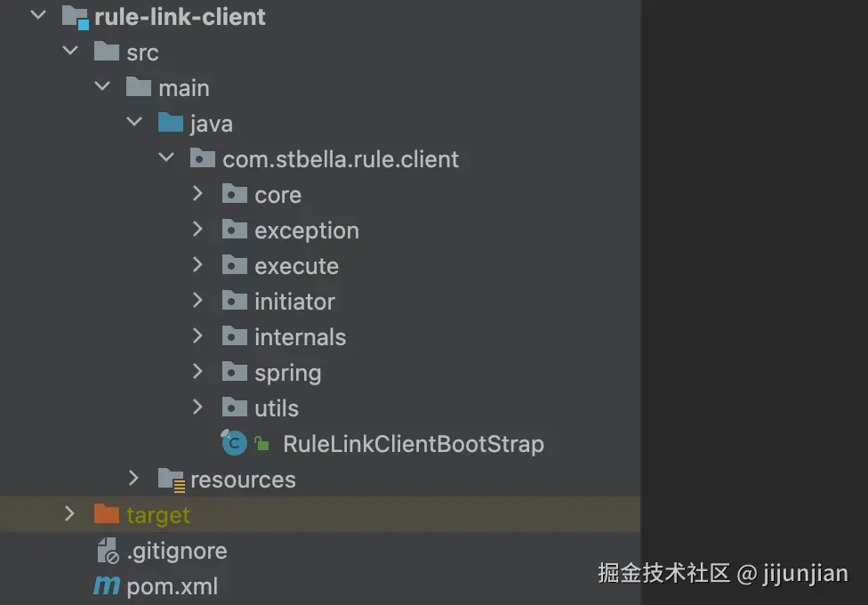Image resolution: width=868 pixels, height=605 pixels.
Task: Expand the core package
Action: [x=197, y=194]
